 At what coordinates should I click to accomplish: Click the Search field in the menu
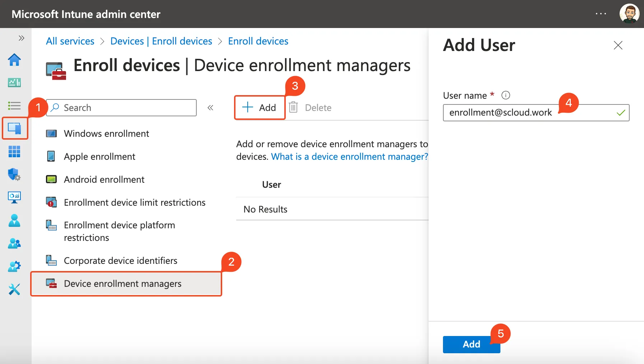coord(121,108)
